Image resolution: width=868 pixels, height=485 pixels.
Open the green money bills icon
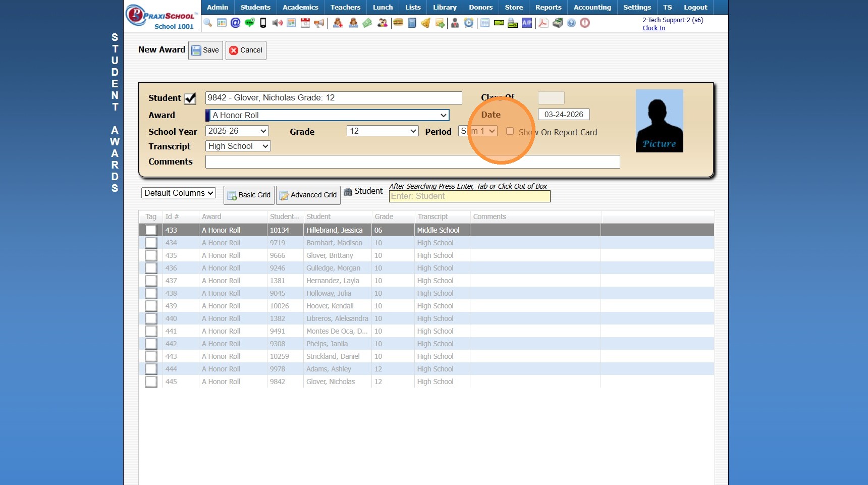367,23
